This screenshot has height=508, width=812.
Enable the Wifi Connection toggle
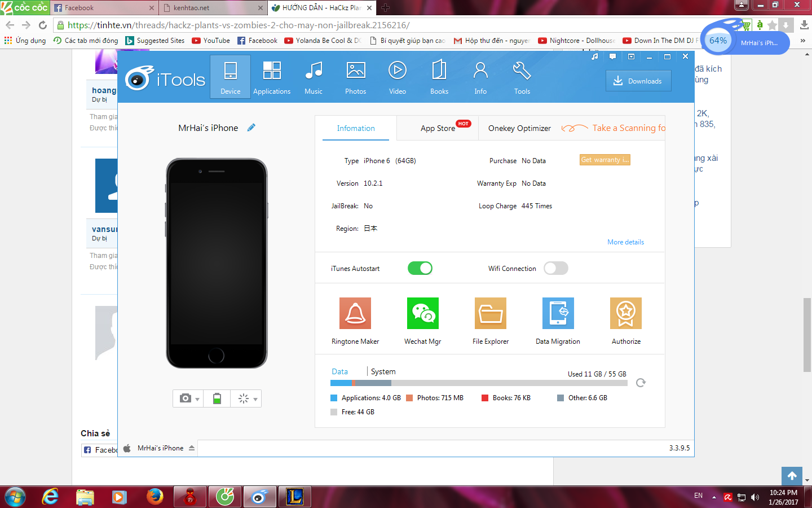click(x=556, y=268)
